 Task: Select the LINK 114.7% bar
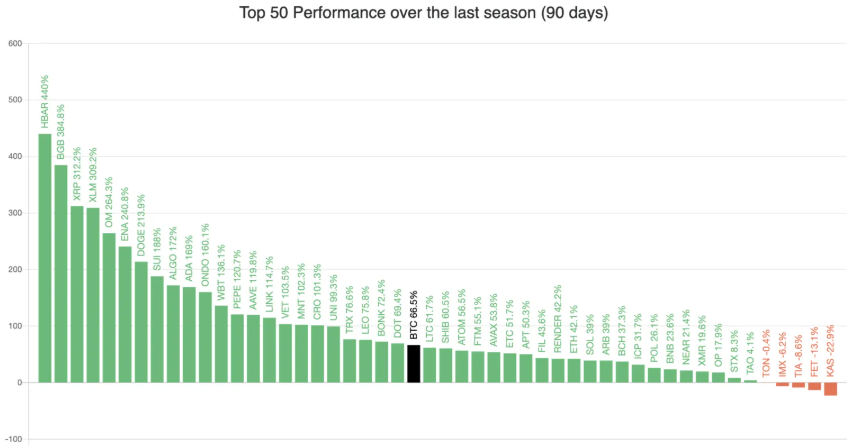point(269,350)
